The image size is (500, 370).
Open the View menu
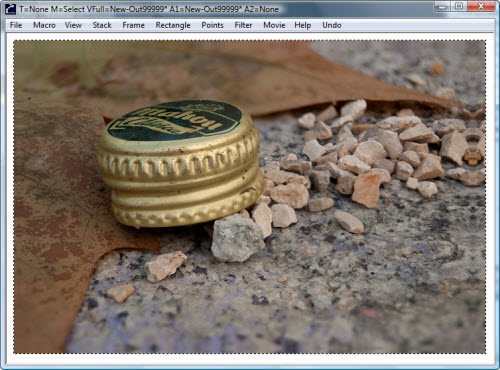point(73,25)
